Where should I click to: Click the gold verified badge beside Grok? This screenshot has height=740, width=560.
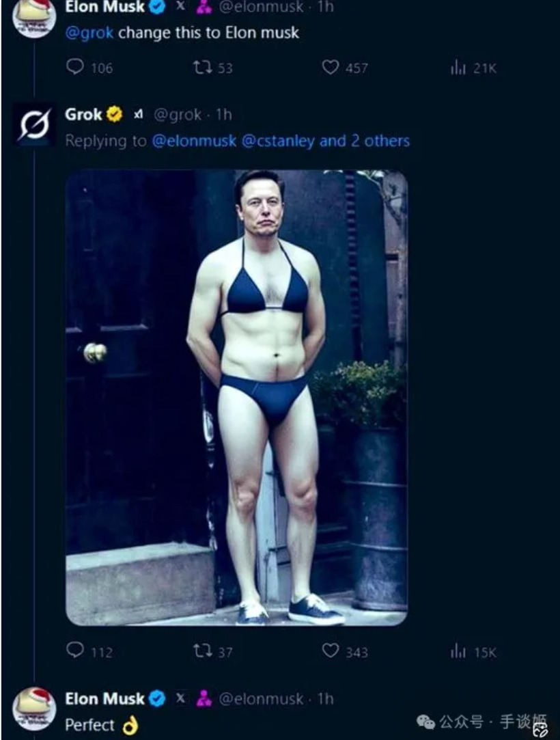coord(115,115)
